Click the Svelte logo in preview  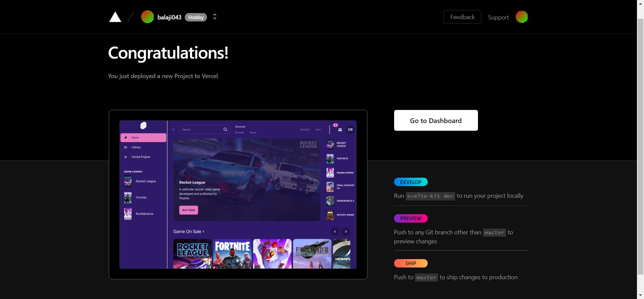(x=144, y=125)
